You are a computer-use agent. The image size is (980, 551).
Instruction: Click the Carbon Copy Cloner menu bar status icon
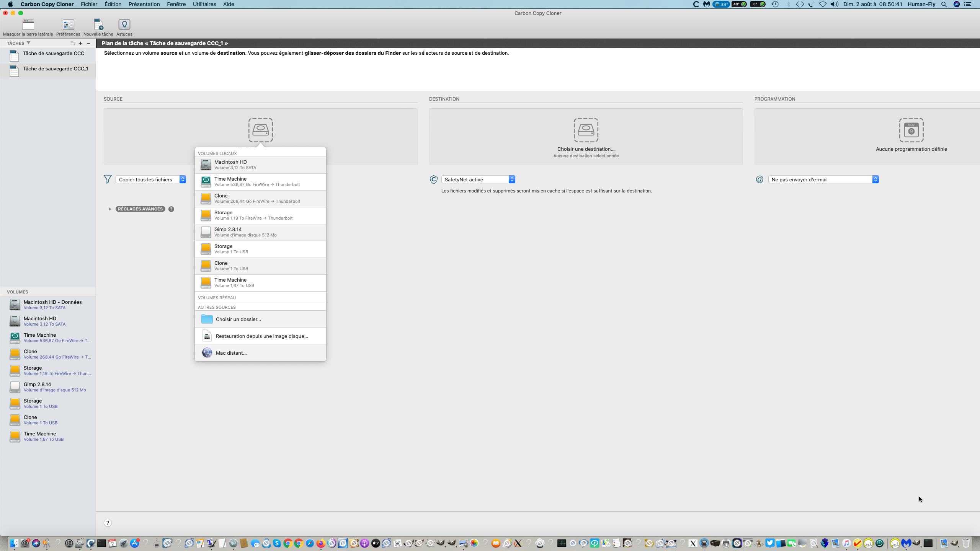(x=696, y=4)
